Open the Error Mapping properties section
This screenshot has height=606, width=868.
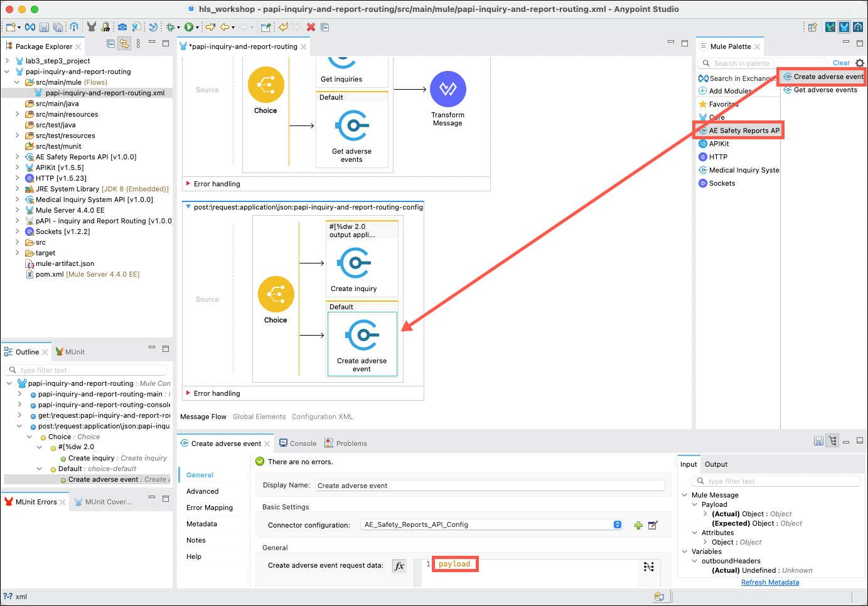pyautogui.click(x=210, y=508)
